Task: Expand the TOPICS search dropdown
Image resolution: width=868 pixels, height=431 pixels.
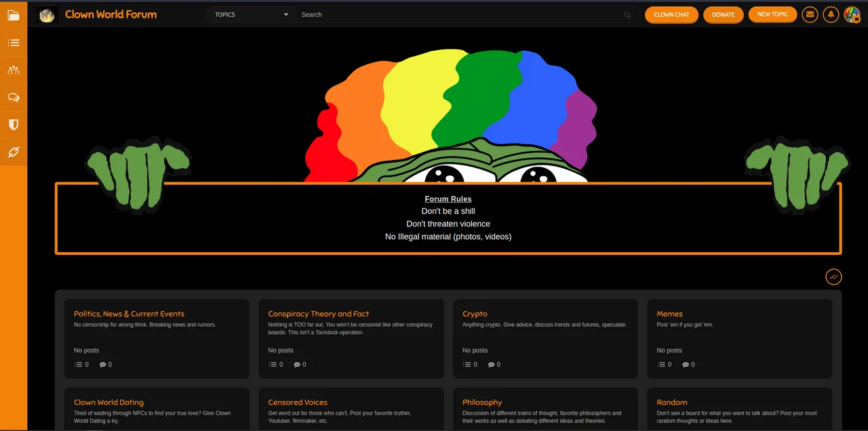Action: pos(251,14)
